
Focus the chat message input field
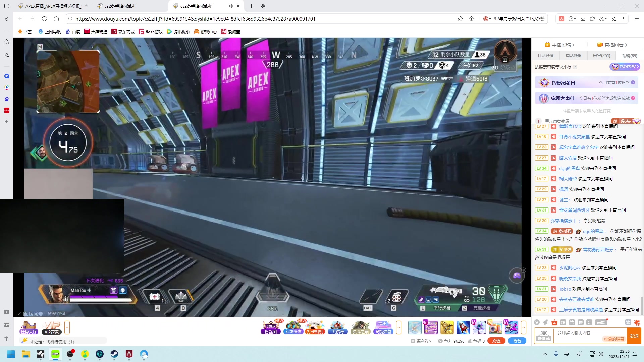(589, 336)
